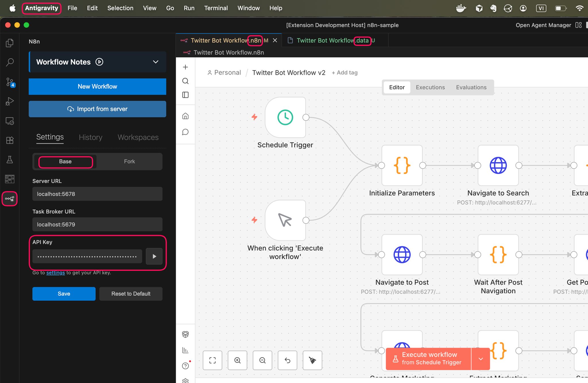Open the insights bar chart icon

click(x=185, y=350)
